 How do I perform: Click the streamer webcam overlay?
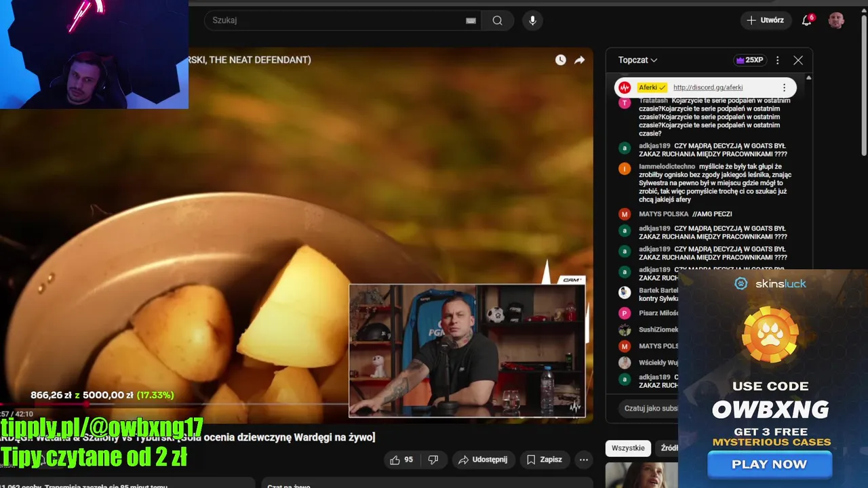(94, 54)
